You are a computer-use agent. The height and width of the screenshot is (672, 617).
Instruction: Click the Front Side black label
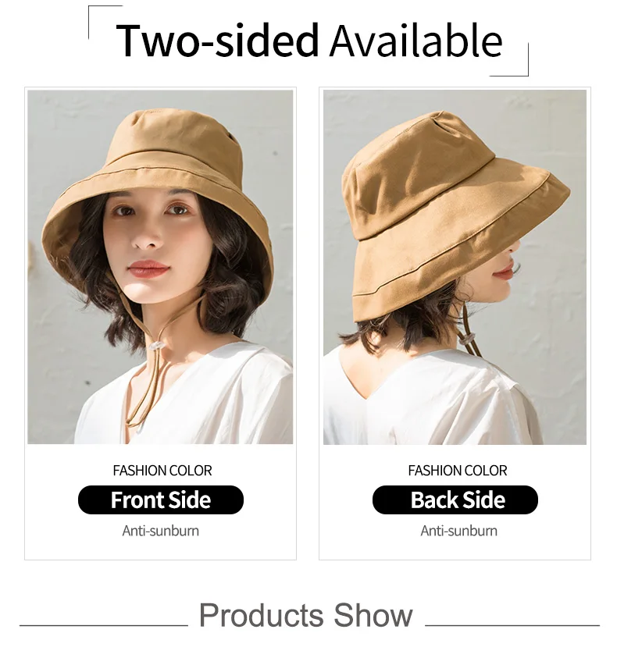point(161,500)
